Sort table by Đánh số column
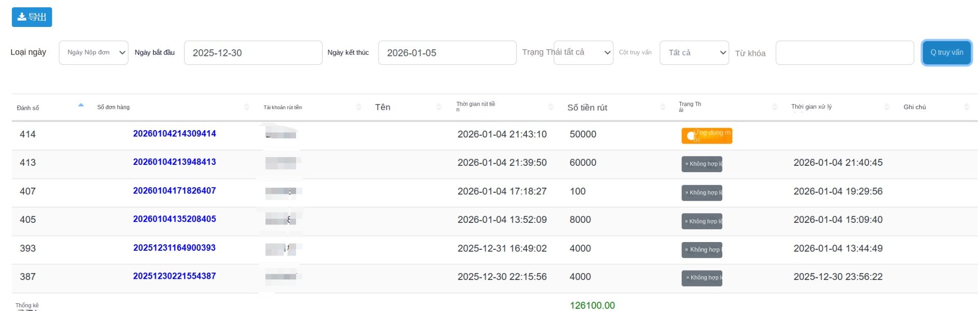The image size is (980, 311). click(81, 106)
